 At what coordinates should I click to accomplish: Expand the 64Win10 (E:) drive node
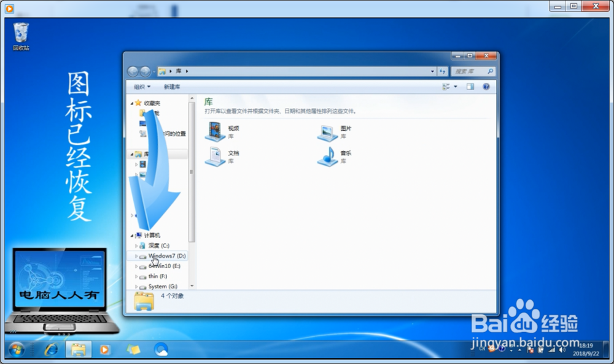(x=136, y=266)
